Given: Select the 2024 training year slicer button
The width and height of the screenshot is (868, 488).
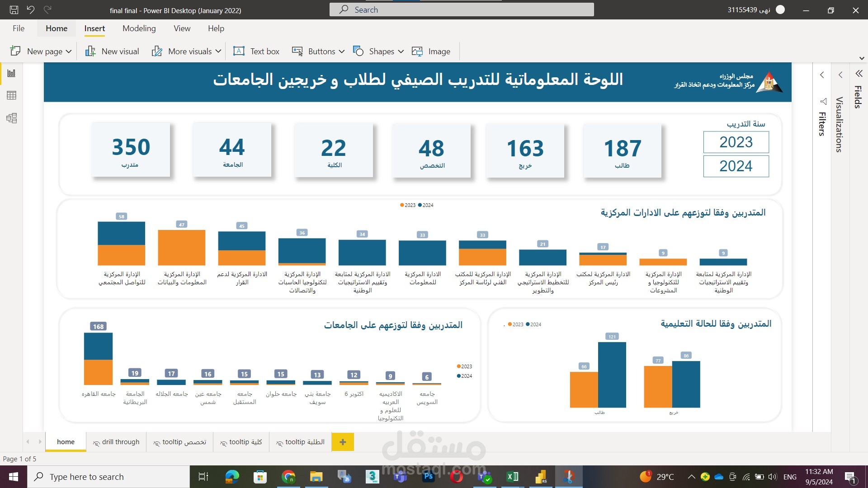Looking at the screenshot, I should pos(736,166).
